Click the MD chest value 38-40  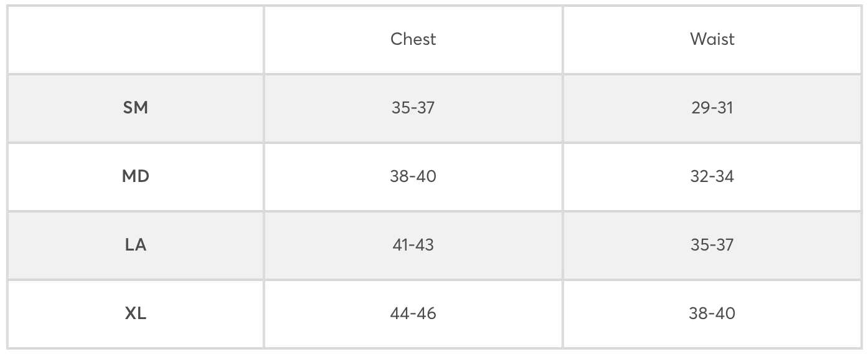tap(413, 176)
